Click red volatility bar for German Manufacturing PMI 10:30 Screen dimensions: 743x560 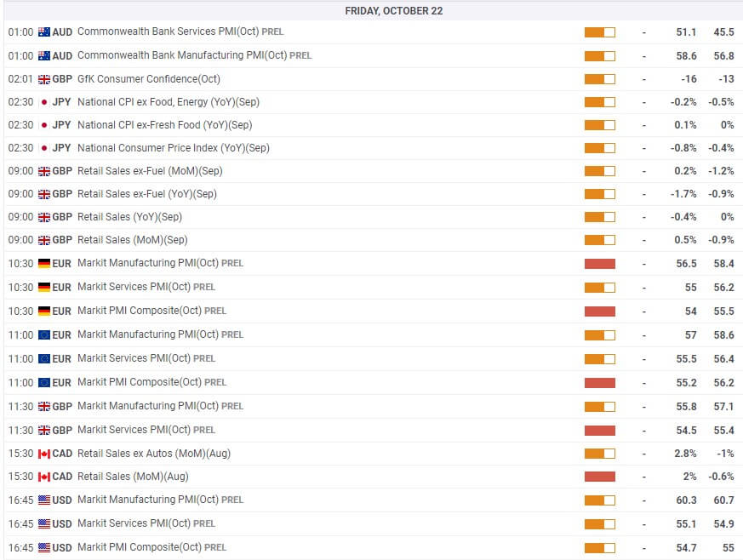pos(600,264)
